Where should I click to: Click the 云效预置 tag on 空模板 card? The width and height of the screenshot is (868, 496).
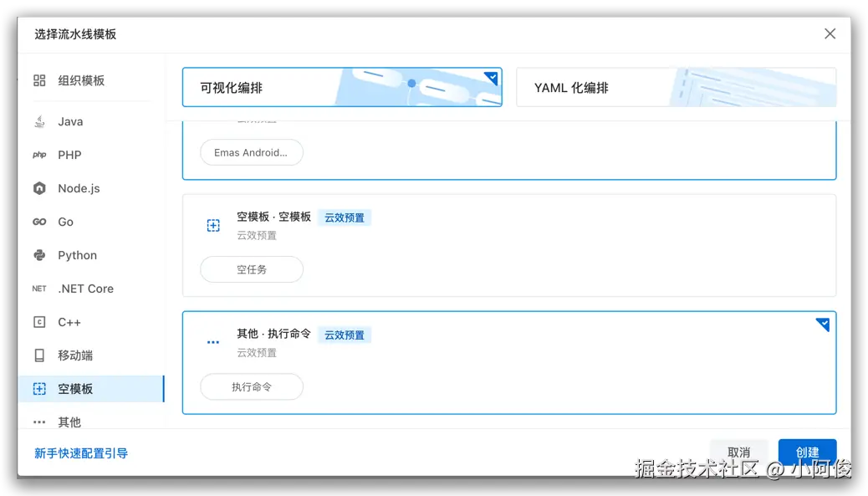[345, 217]
